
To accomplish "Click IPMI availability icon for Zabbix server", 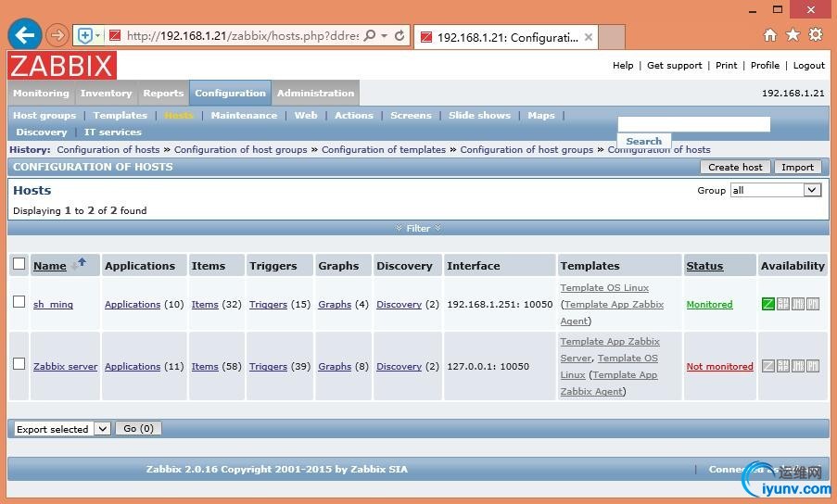I will point(813,366).
